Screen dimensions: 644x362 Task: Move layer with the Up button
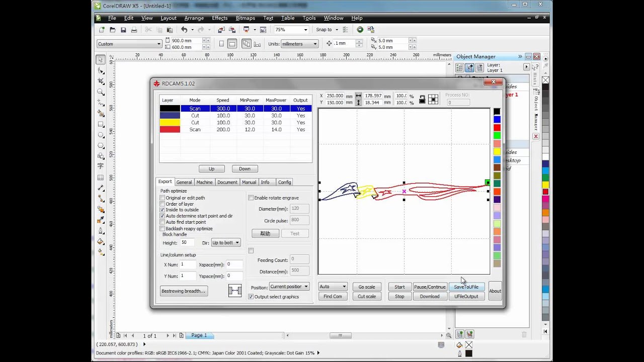(211, 168)
